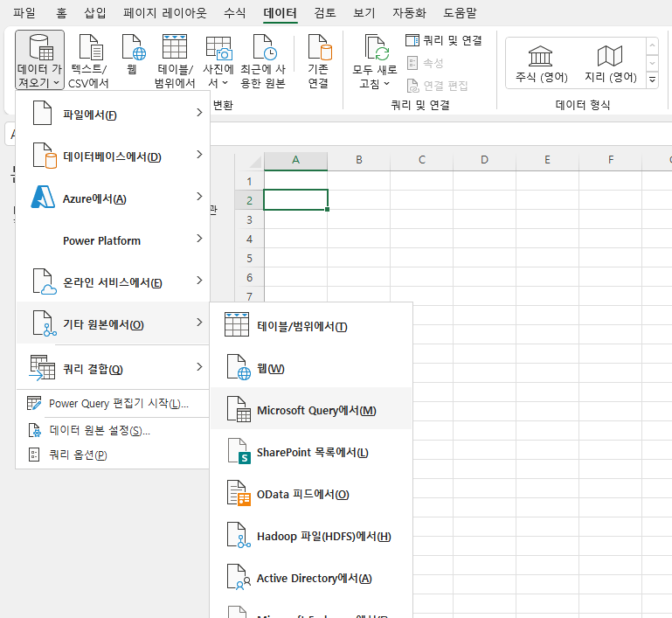Switch to the 홈 tab
672x618 pixels.
tap(62, 13)
